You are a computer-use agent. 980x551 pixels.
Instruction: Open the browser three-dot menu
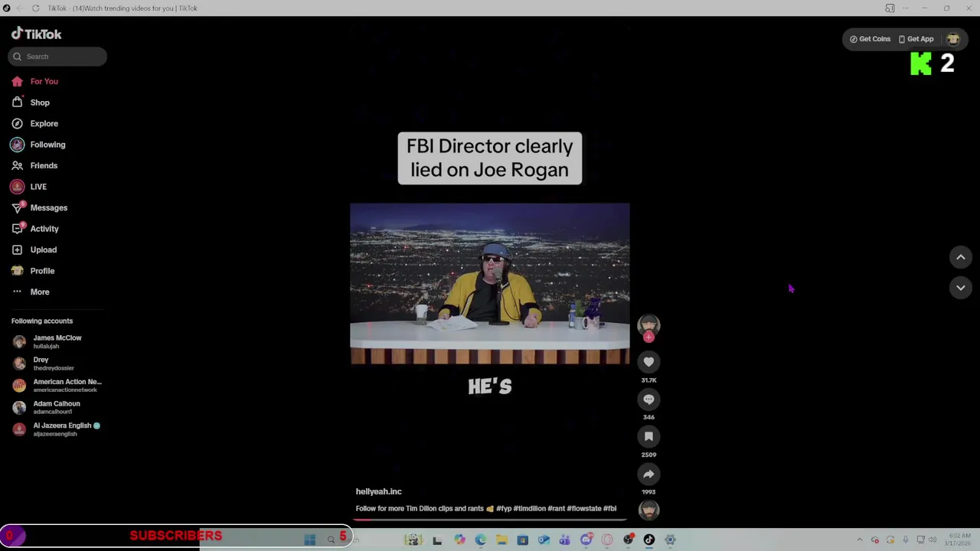[906, 8]
